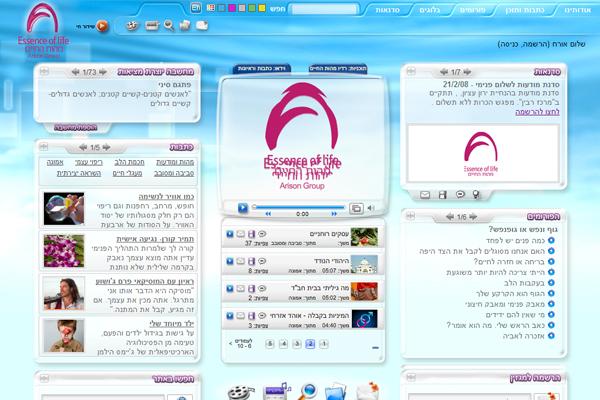This screenshot has width=600, height=400.
Task: Show previous thought in the 1/73 panel
Action: point(75,72)
